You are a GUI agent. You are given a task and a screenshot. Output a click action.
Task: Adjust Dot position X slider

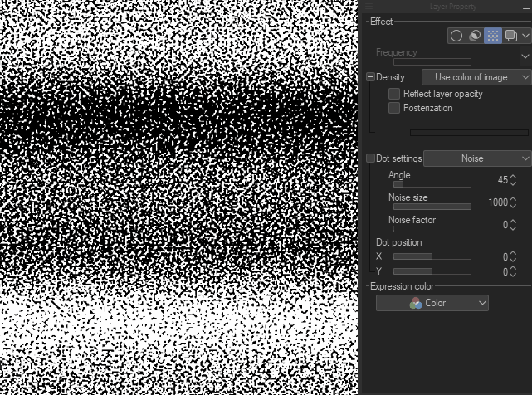[432, 256]
